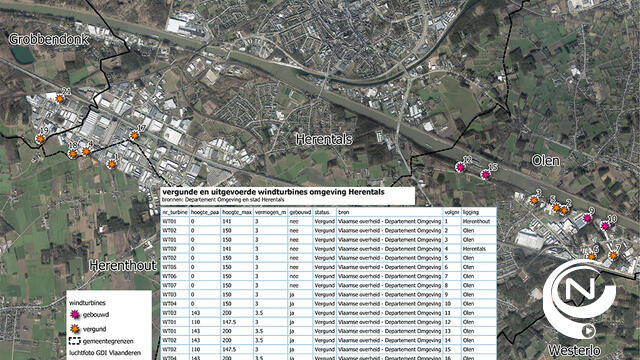
Task: Click the 'WT07' turbine number cell
Action: coord(169,285)
